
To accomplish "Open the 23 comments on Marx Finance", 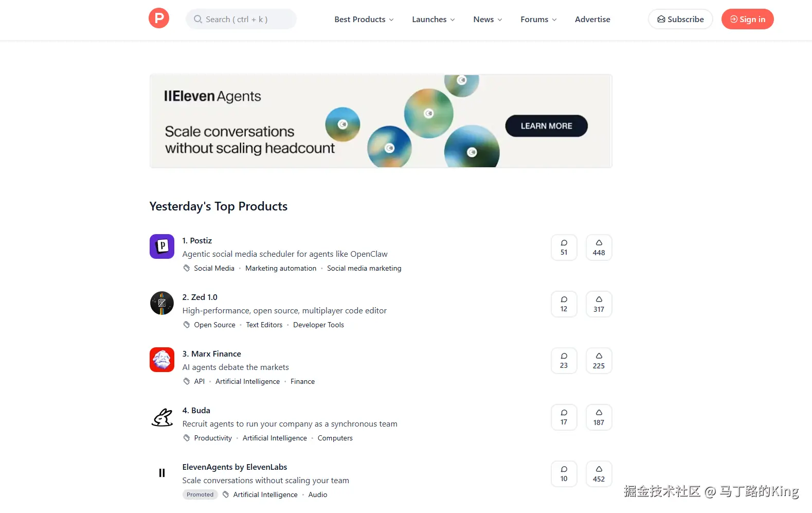I will (564, 361).
